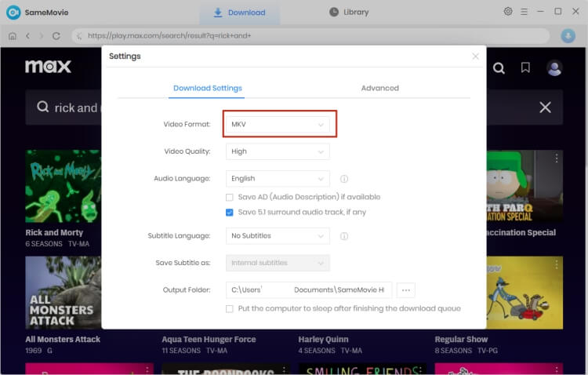This screenshot has height=375, width=588.
Task: Open the Subtitle Language dropdown
Action: pyautogui.click(x=278, y=236)
